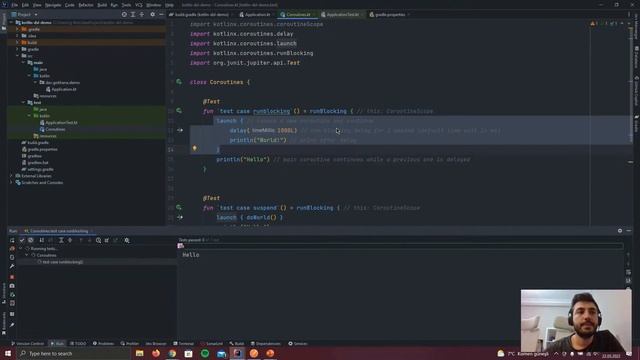Expand External Libraries node
The width and height of the screenshot is (640, 360).
[x=11, y=176]
